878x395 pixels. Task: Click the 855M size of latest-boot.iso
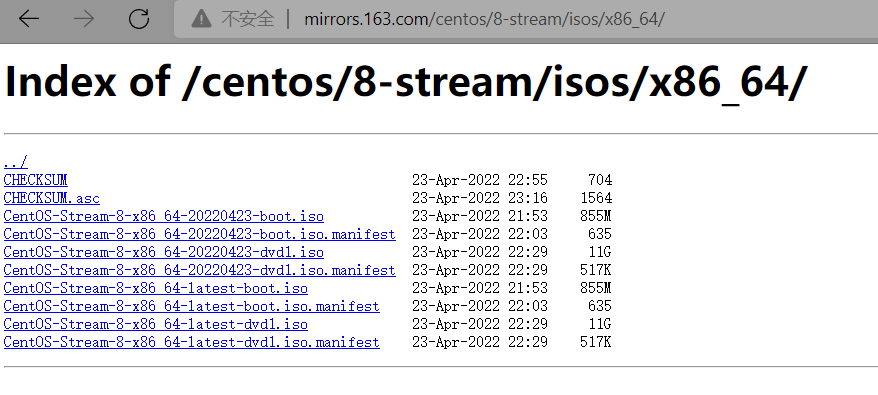point(596,288)
